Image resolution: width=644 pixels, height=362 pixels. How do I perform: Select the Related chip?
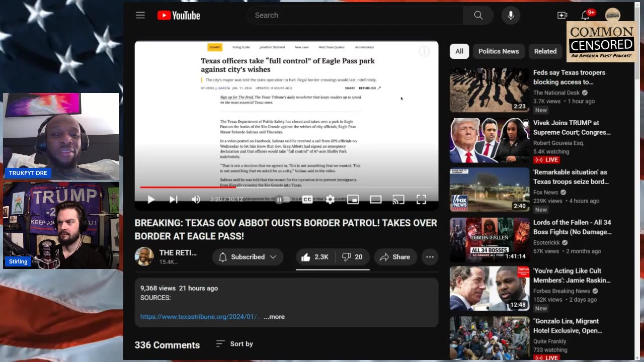coord(545,51)
